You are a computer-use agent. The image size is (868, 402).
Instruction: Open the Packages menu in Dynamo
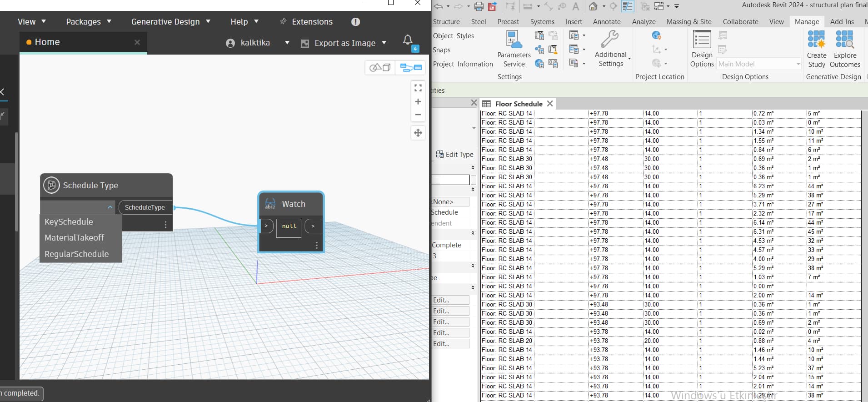point(89,22)
